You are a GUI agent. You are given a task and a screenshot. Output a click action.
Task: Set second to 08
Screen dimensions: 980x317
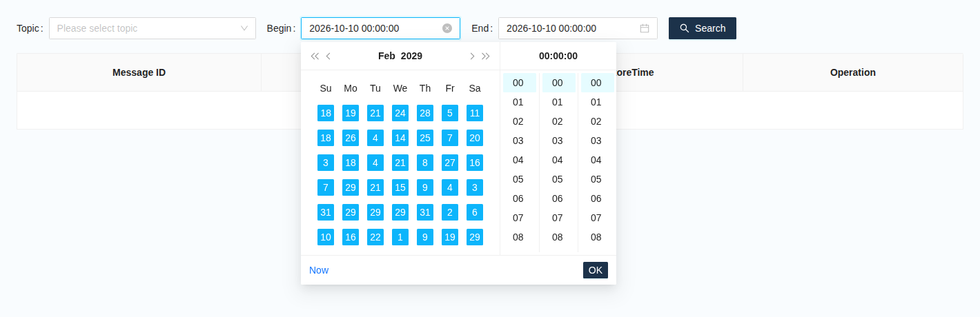tap(596, 237)
